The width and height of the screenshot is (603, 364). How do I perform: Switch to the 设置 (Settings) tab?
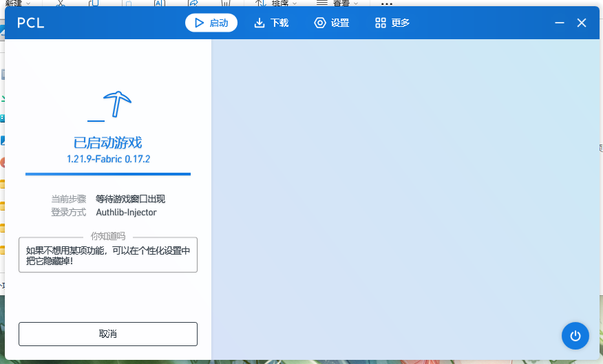tap(331, 23)
